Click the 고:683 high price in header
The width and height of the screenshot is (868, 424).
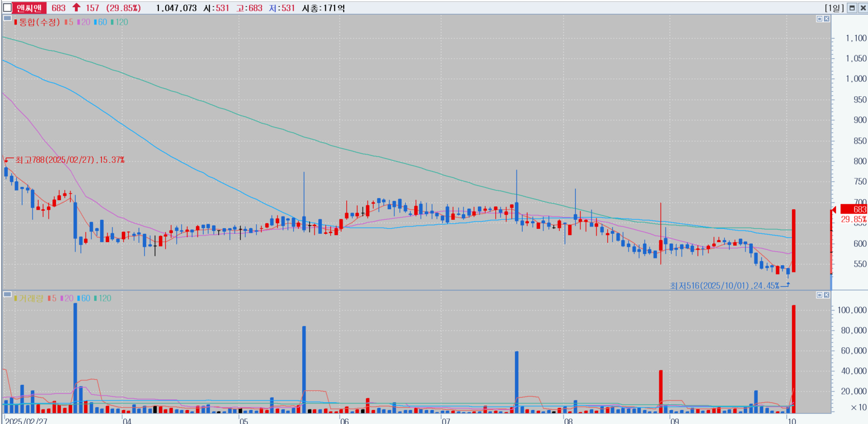[248, 8]
